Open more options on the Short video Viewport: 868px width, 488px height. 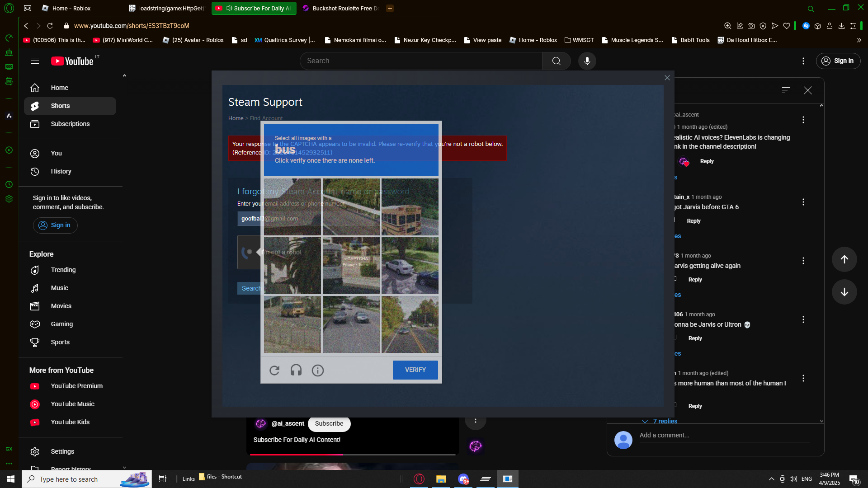click(x=475, y=421)
